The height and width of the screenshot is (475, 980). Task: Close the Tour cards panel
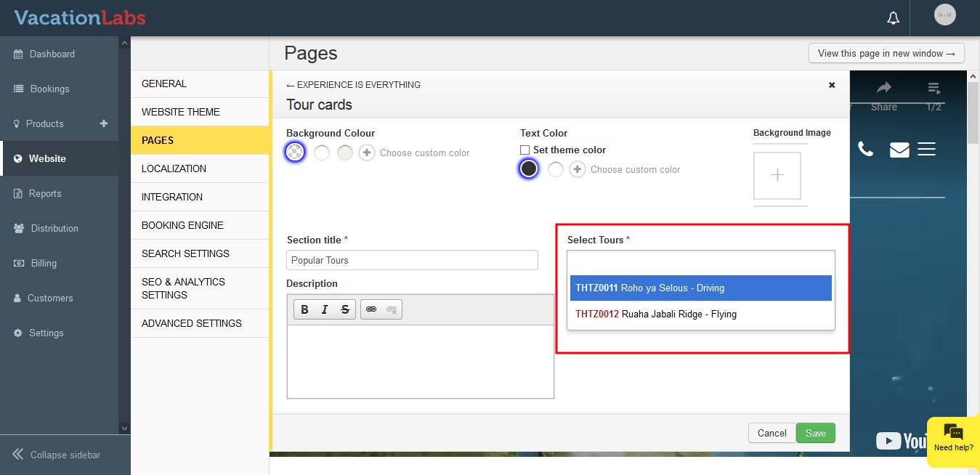point(832,85)
